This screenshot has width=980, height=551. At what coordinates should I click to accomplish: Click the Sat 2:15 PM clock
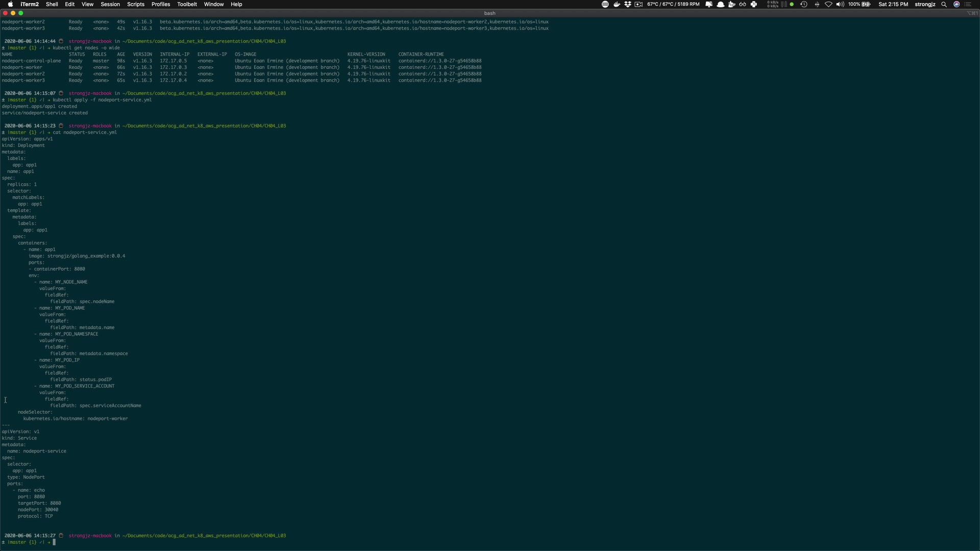point(893,4)
